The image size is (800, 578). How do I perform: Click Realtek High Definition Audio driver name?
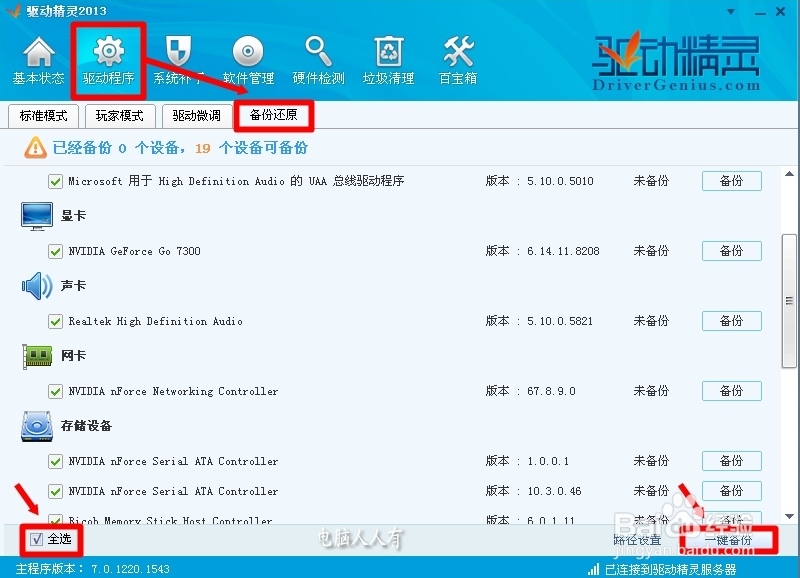(x=156, y=321)
